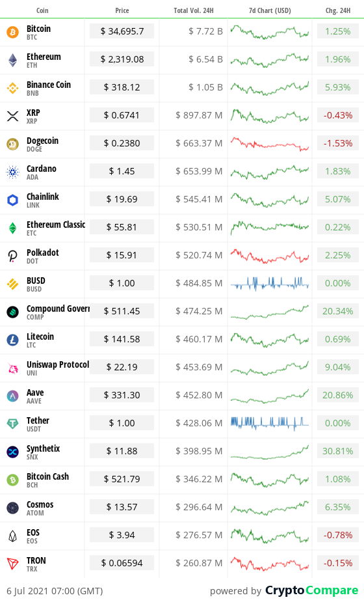364x604 pixels.
Task: Click the Cardano dotted logo icon
Action: coord(13,172)
